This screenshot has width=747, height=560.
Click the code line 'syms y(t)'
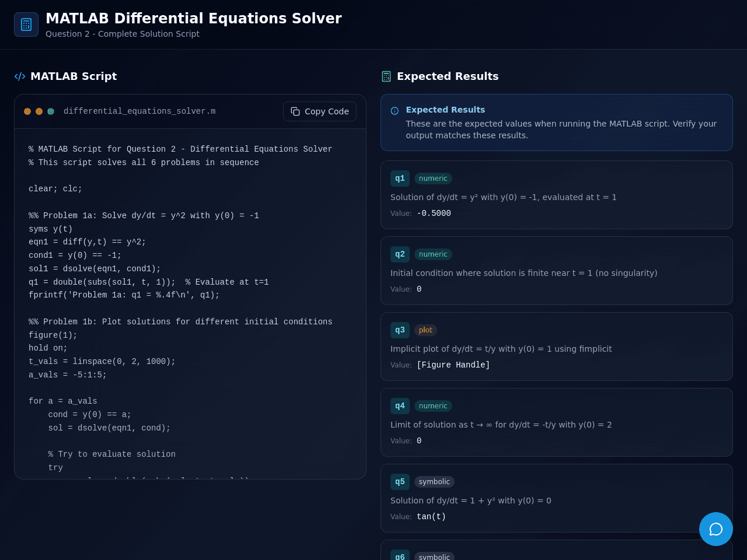51,229
